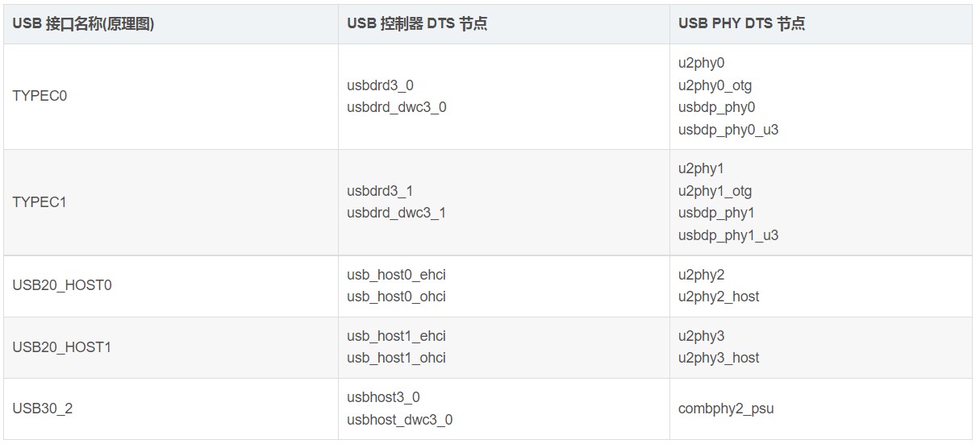
Task: Click the USB20_HOST1 row label
Action: click(62, 347)
